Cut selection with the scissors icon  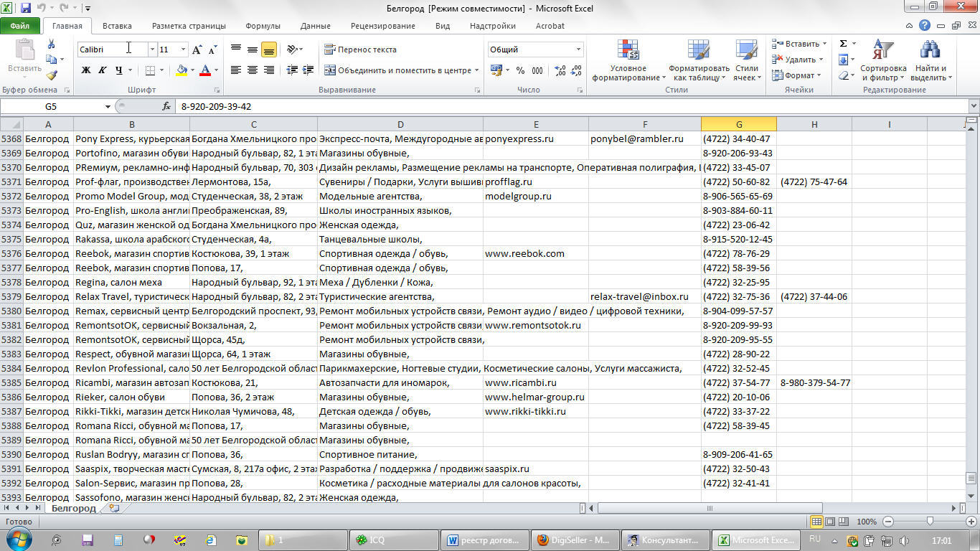pos(52,45)
